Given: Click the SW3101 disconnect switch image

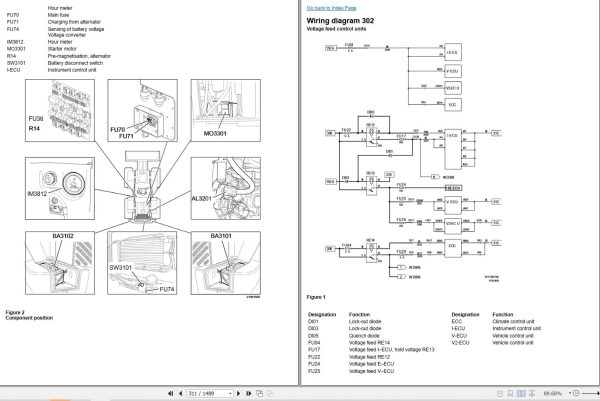Looking at the screenshot, I should (142, 263).
